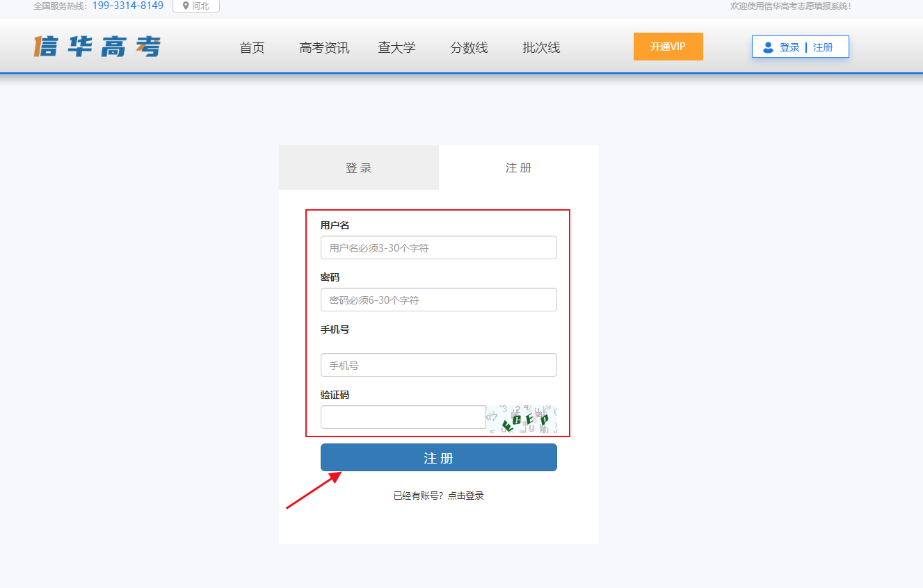Screen dimensions: 923x588
Task: Open the 批次线 nav item
Action: pyautogui.click(x=541, y=48)
